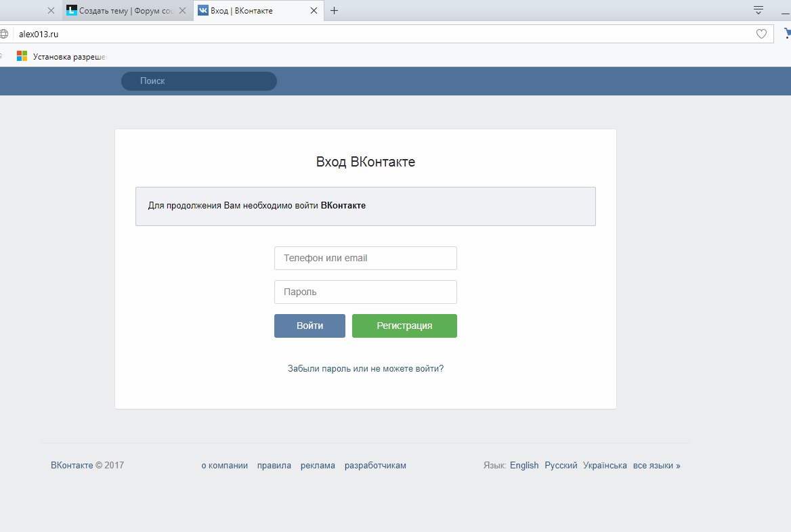The width and height of the screenshot is (791, 532).
Task: Open the правила footer link
Action: pos(274,466)
